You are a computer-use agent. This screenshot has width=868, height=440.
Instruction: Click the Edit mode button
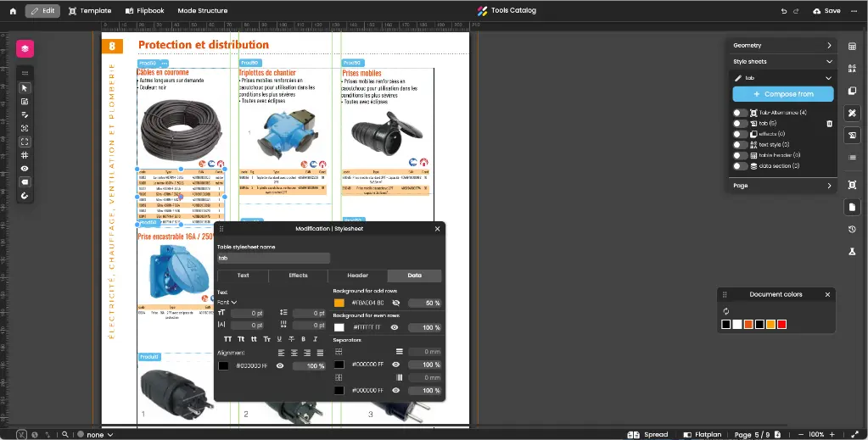click(42, 11)
